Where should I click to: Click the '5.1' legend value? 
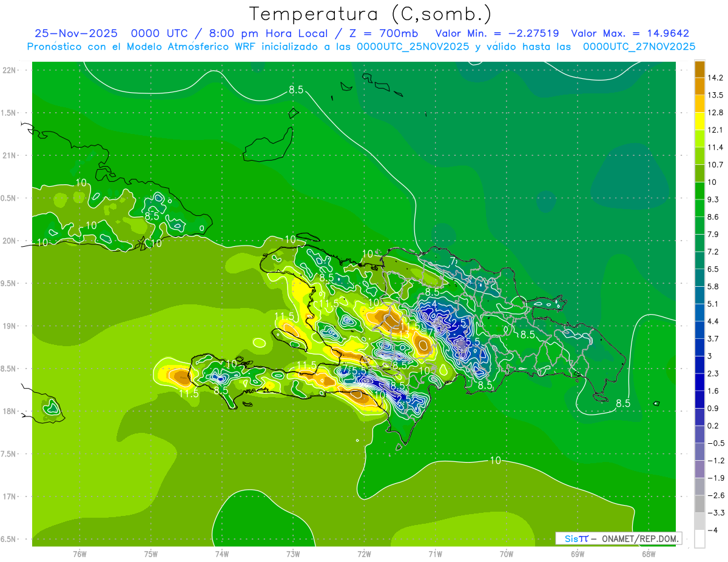(x=714, y=304)
